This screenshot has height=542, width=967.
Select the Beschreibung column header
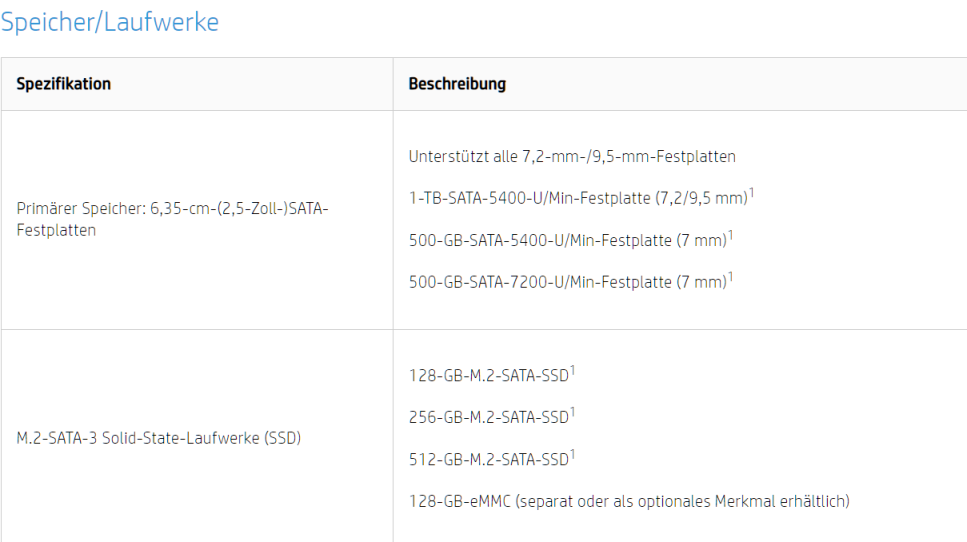[x=457, y=84]
